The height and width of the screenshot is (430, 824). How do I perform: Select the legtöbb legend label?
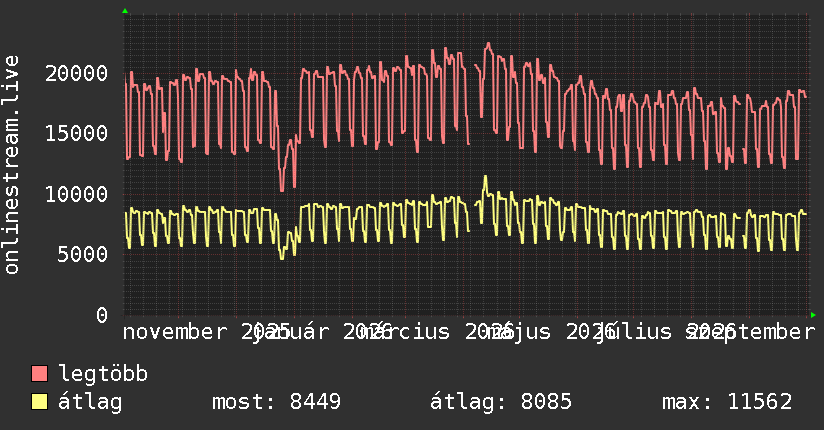[x=103, y=373]
